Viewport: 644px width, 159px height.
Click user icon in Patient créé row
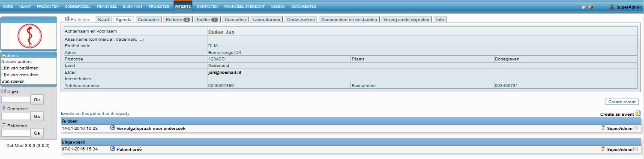pyautogui.click(x=603, y=149)
